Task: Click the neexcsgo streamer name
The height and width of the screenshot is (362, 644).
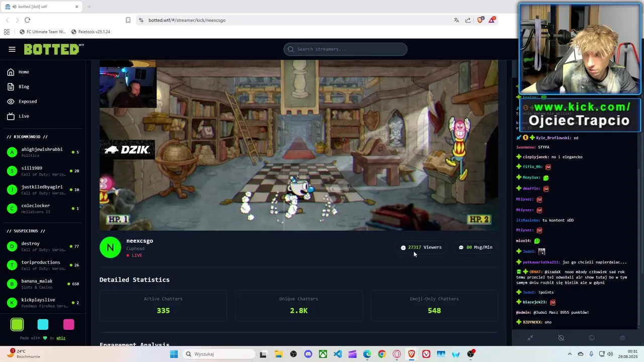Action: tap(139, 241)
